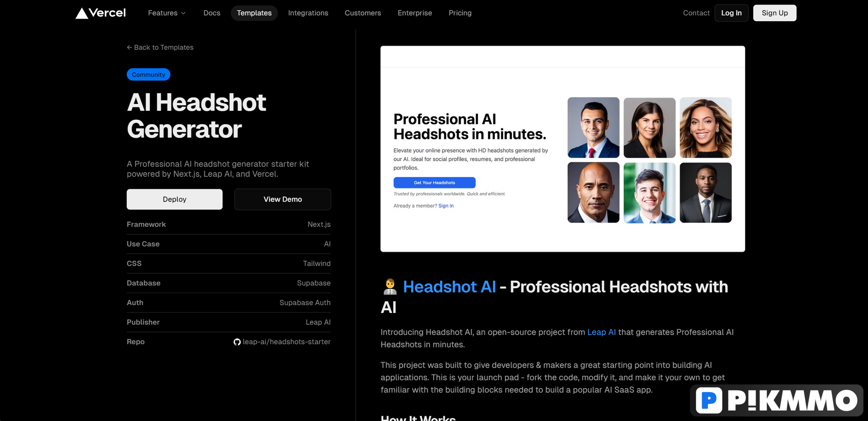Click the Supabase database value
Image resolution: width=868 pixels, height=421 pixels.
[314, 283]
